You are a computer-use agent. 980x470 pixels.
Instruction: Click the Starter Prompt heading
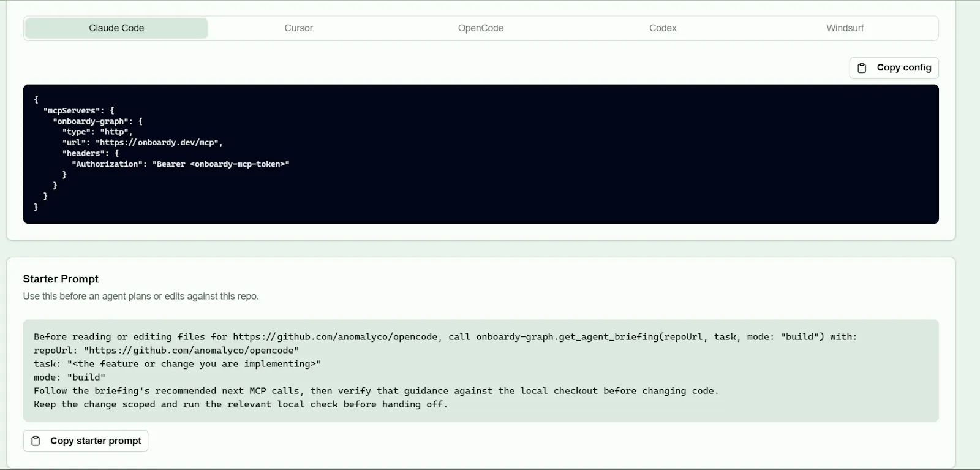tap(61, 279)
